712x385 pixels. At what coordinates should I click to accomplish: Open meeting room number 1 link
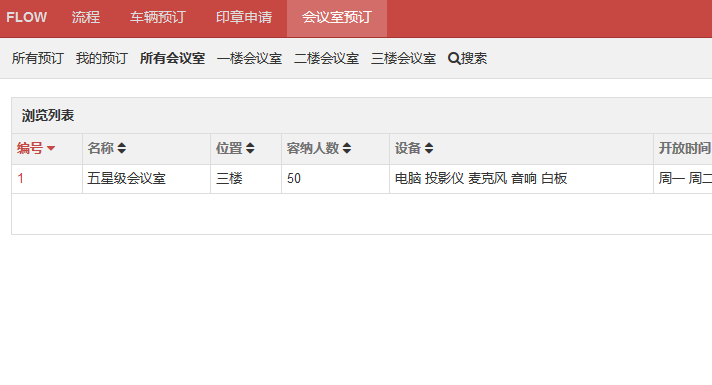coord(20,178)
